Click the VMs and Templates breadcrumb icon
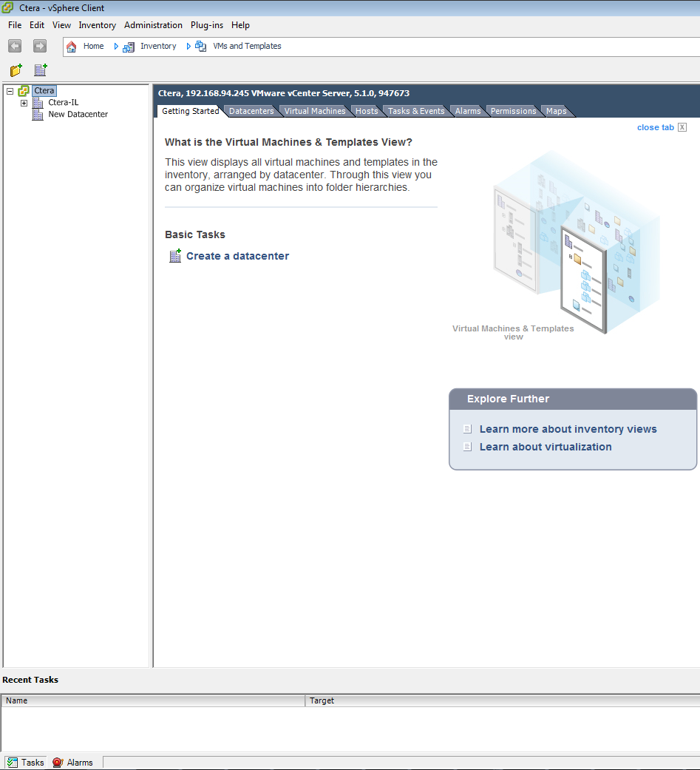 (x=201, y=47)
